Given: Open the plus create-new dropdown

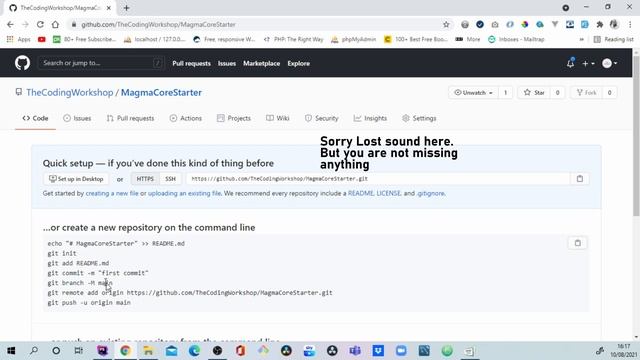Looking at the screenshot, I should (x=588, y=64).
